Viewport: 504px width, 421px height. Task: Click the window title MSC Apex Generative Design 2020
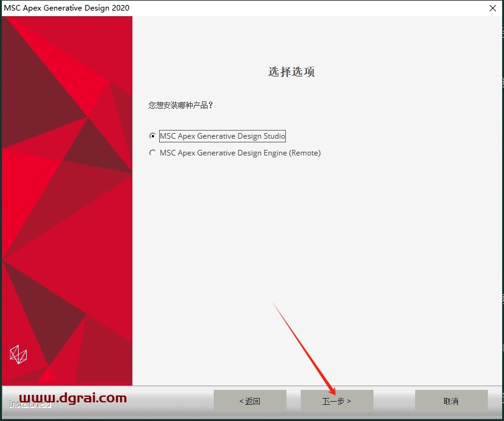click(66, 8)
